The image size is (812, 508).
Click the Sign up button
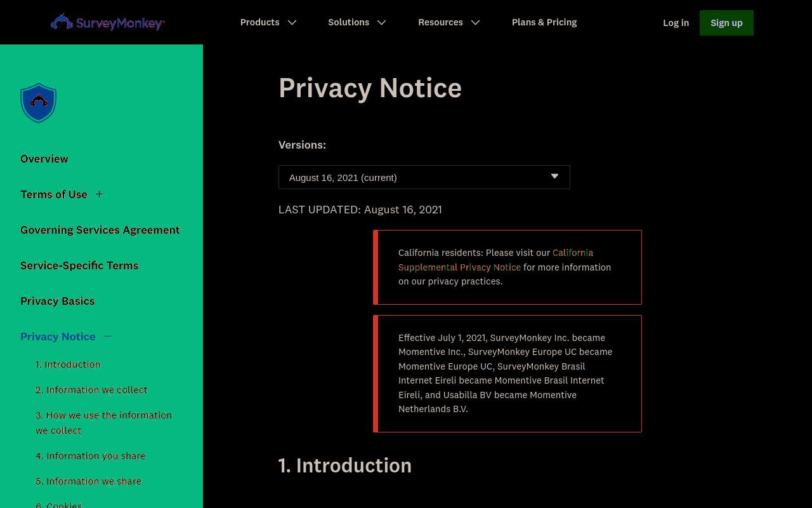point(726,23)
